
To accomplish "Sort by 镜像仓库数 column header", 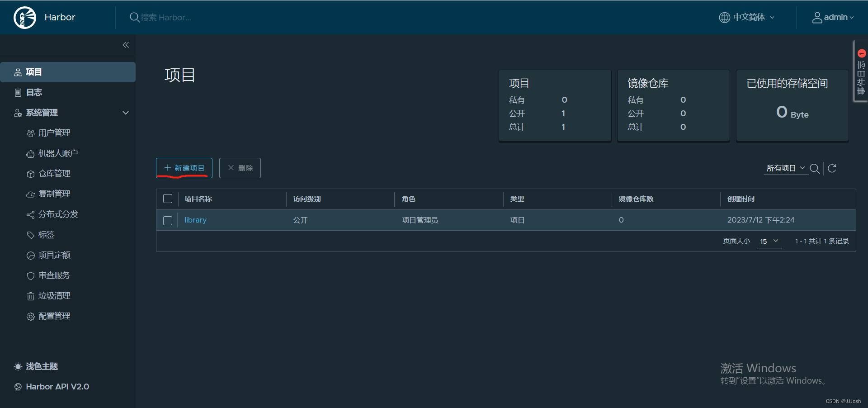I will click(636, 199).
